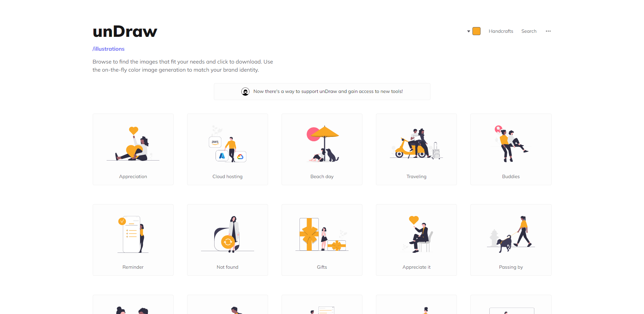Expand the color picker dropdown arrow
The width and height of the screenshot is (644, 314).
pyautogui.click(x=469, y=31)
